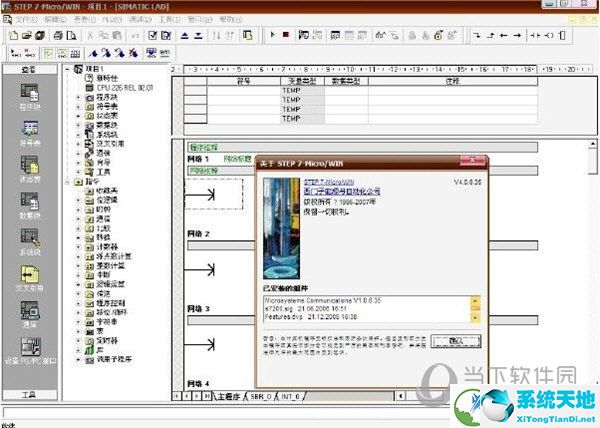
Task: Collapse the 项目1 project root node
Action: (x=67, y=69)
